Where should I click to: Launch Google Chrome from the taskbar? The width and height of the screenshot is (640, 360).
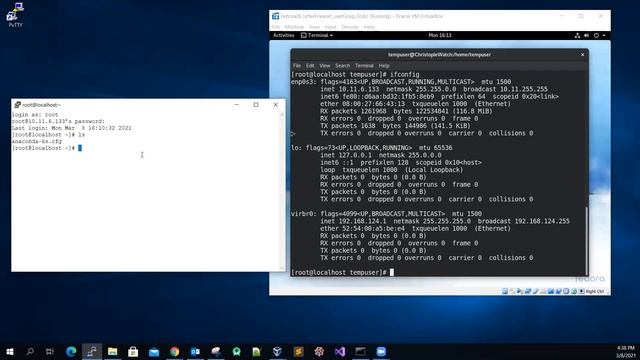click(x=175, y=351)
